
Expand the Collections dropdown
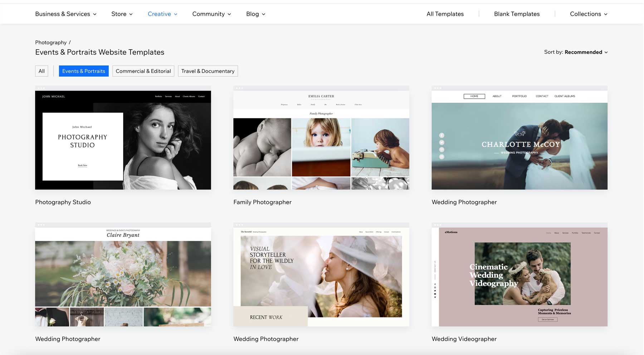[x=588, y=14]
